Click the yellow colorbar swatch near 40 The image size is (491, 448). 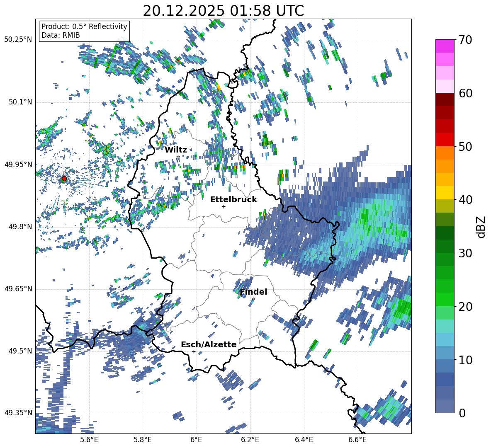pyautogui.click(x=445, y=193)
